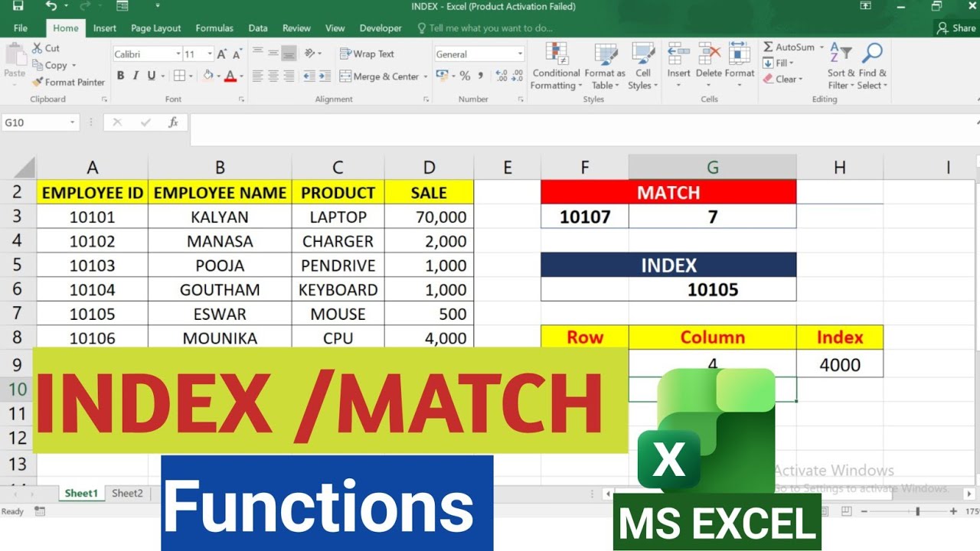This screenshot has width=980, height=551.
Task: Toggle Italic formatting
Action: [136, 76]
